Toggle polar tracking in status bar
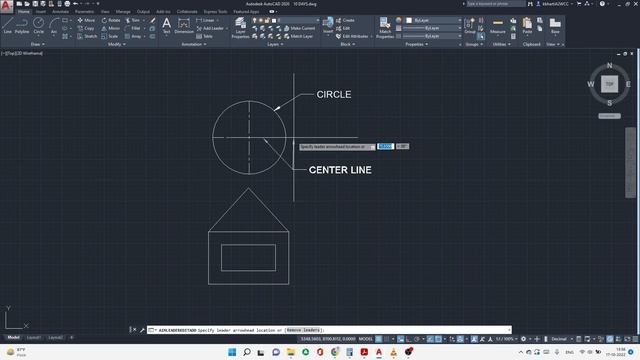Image resolution: width=640 pixels, height=360 pixels. coord(417,339)
